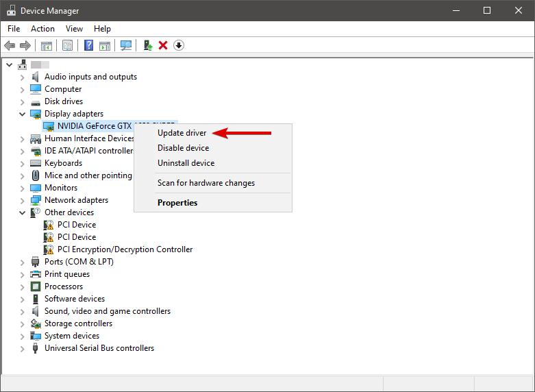Click the Audio inputs and outputs speaker icon
The image size is (535, 392).
pyautogui.click(x=36, y=77)
